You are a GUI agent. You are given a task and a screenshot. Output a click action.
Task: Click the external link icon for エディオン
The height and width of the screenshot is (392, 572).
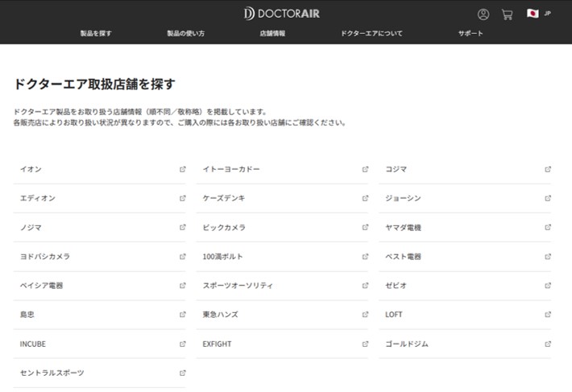(182, 198)
